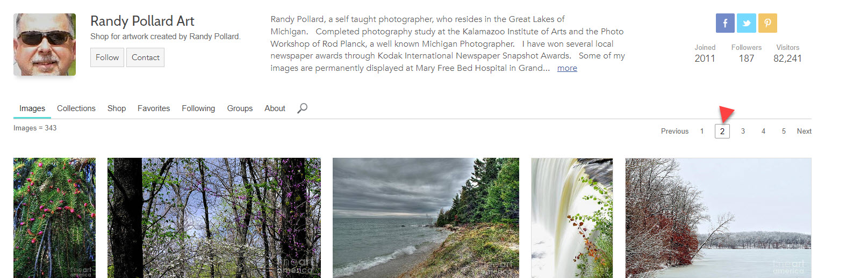Image resolution: width=868 pixels, height=278 pixels.
Task: Jump to page 3 of images
Action: 743,131
